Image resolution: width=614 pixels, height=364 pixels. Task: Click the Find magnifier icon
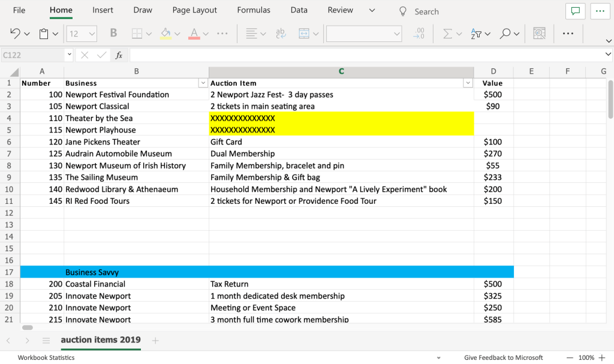coord(505,34)
